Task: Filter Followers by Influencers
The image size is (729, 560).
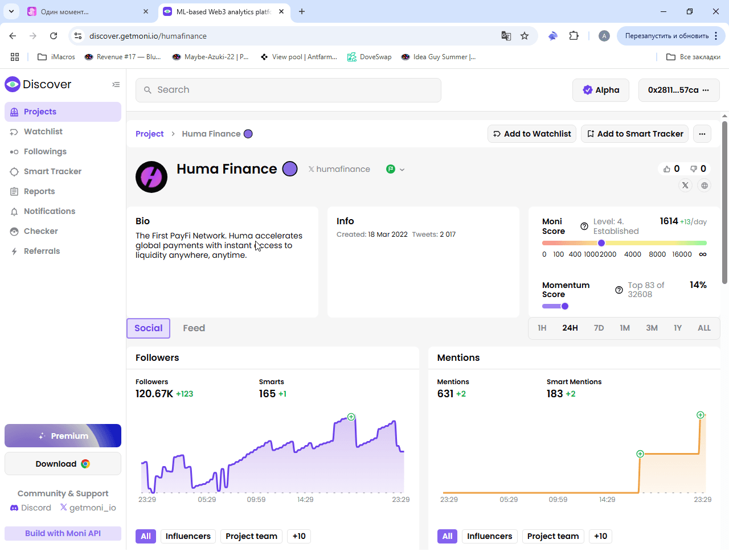Action: (188, 536)
